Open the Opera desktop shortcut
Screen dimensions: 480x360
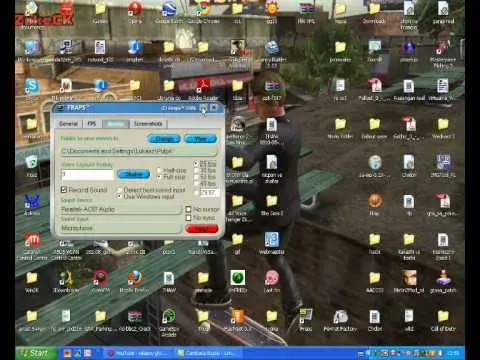(x=135, y=13)
